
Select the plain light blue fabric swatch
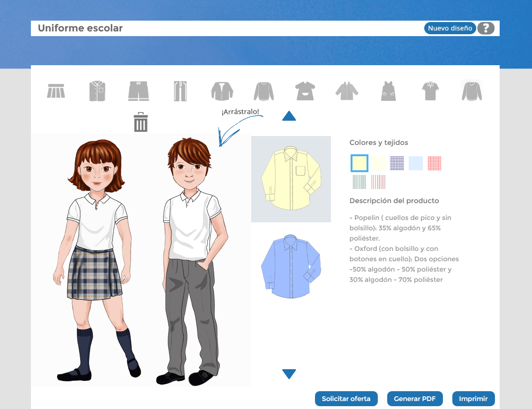415,163
